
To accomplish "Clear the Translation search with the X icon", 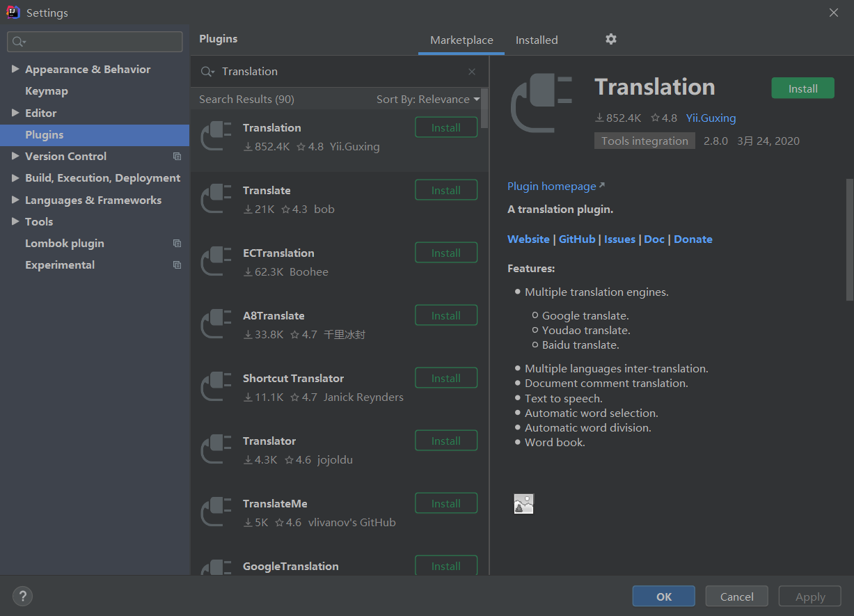I will 472,72.
